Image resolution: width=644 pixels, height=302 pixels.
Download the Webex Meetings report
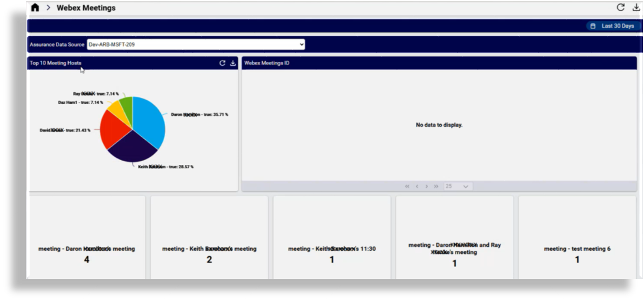point(635,7)
